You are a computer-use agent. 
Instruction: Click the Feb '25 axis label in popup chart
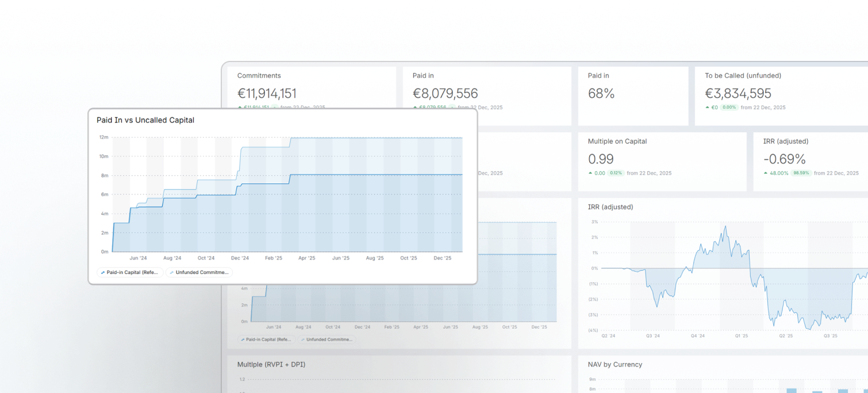click(x=273, y=258)
